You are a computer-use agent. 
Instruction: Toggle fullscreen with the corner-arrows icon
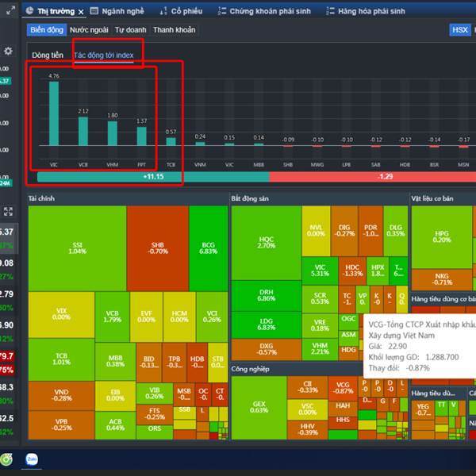[x=10, y=10]
